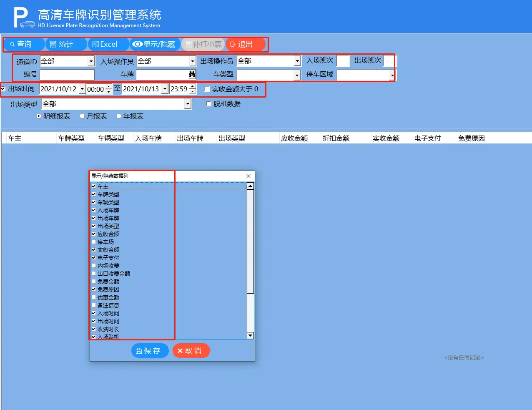Expand the 出场类型 dropdown list
Viewport: 532px width, 410px height.
(x=188, y=104)
